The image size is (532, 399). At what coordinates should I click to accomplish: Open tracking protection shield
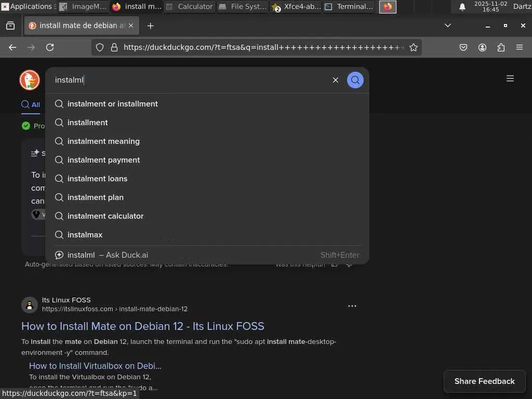tap(99, 47)
